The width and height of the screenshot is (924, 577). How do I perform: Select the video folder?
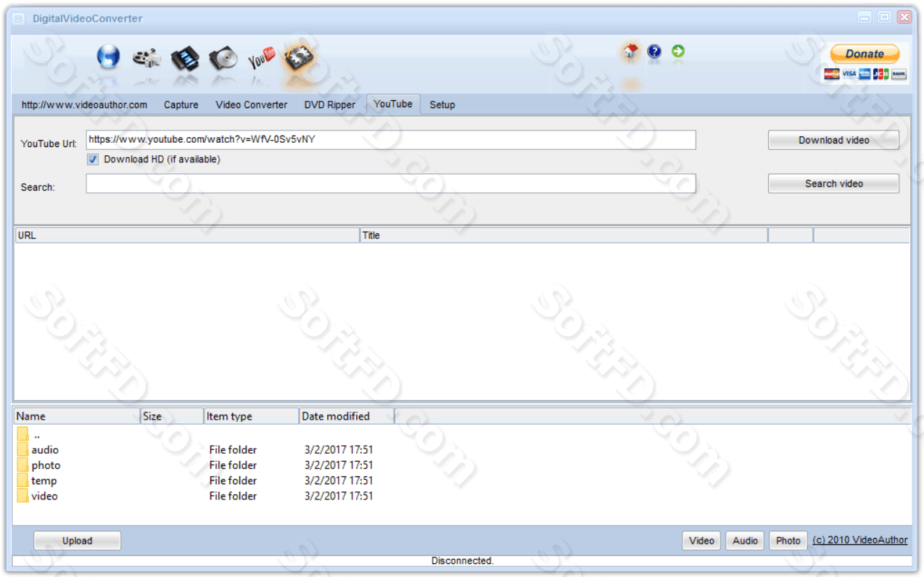coord(44,496)
